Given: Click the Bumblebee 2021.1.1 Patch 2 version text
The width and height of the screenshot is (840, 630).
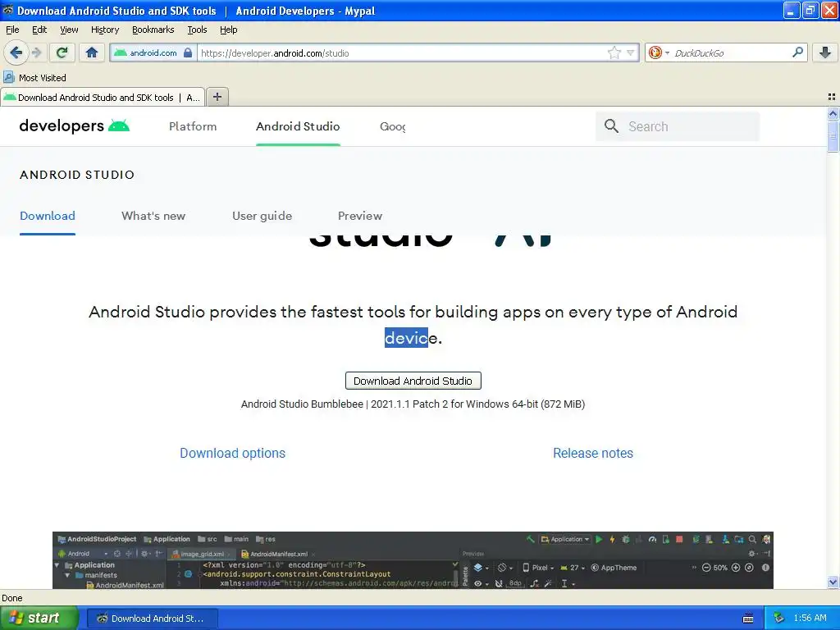Looking at the screenshot, I should click(x=413, y=404).
